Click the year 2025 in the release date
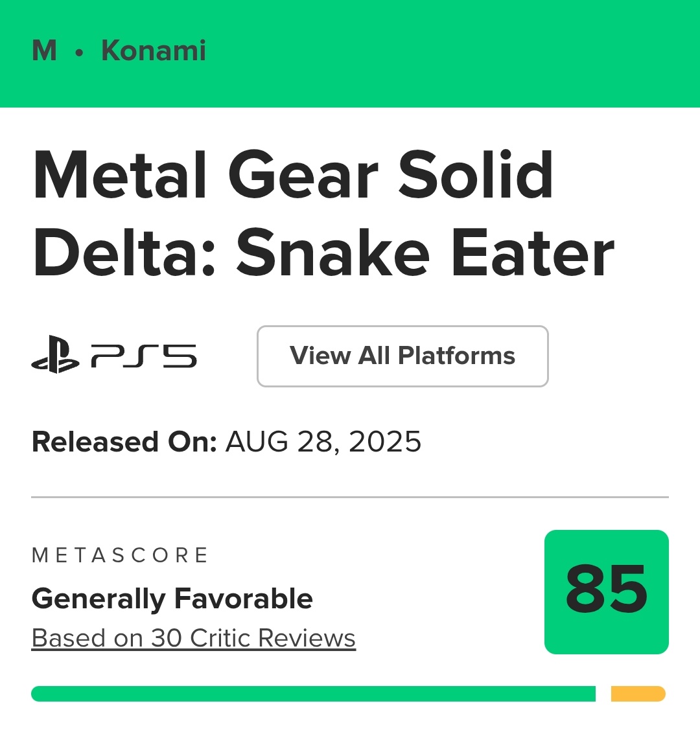Viewport: 700px width, 756px height. [385, 442]
